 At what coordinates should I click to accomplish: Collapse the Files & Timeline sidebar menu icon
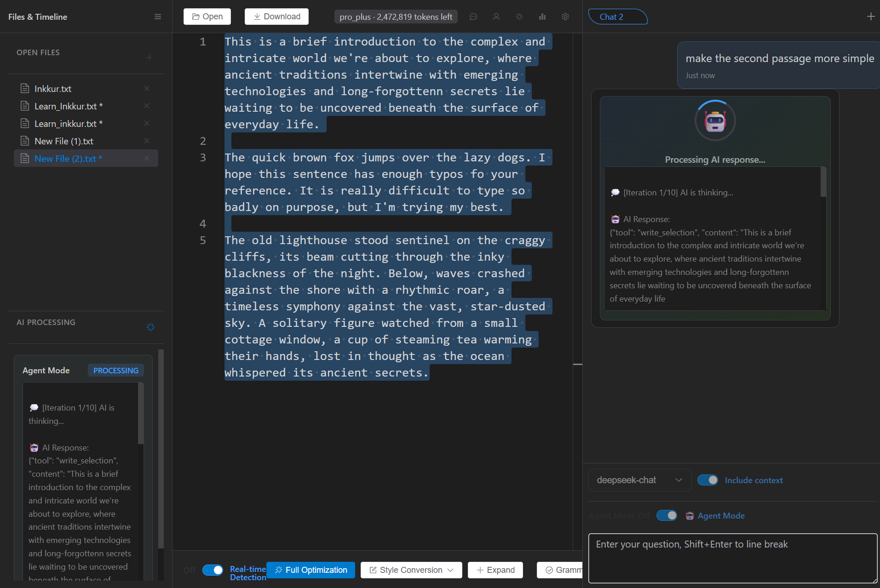[158, 17]
